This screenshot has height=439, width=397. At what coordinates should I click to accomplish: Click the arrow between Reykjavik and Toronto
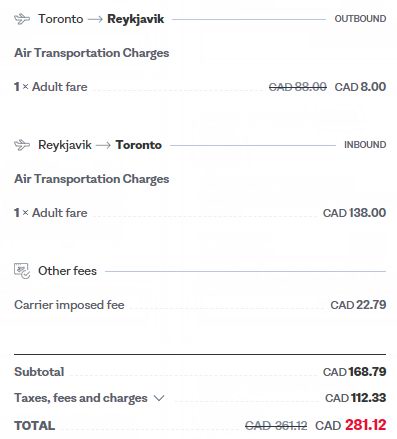pyautogui.click(x=103, y=145)
